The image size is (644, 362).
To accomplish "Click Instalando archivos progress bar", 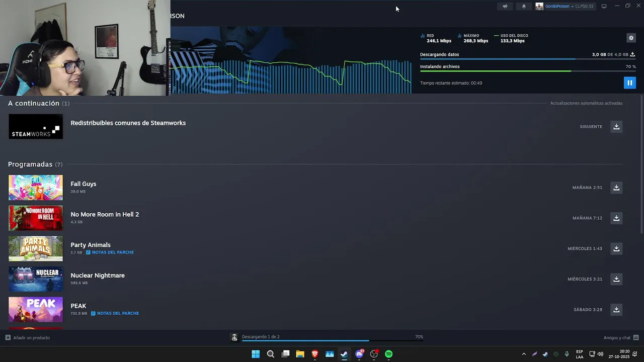I will [x=527, y=71].
